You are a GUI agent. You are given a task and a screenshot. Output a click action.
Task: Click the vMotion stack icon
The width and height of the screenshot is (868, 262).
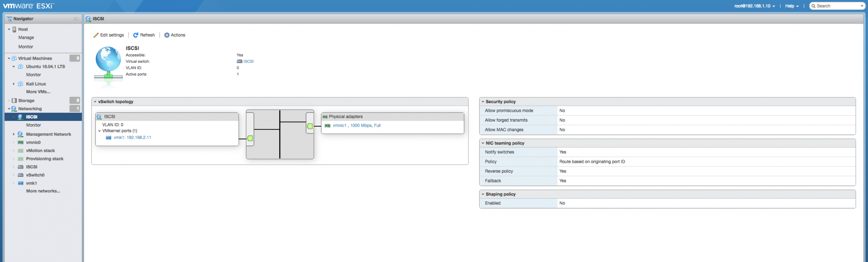click(x=20, y=151)
